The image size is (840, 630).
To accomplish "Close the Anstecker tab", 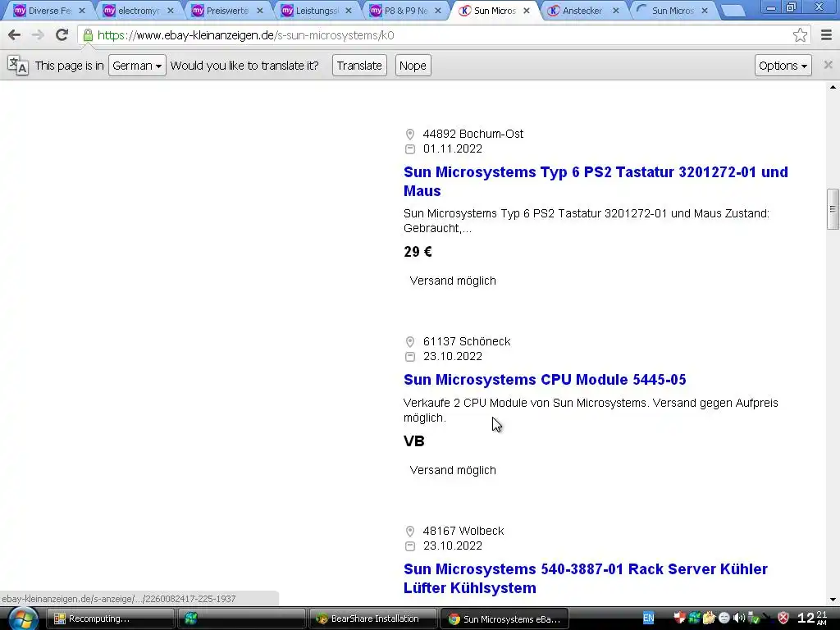I will coord(615,11).
